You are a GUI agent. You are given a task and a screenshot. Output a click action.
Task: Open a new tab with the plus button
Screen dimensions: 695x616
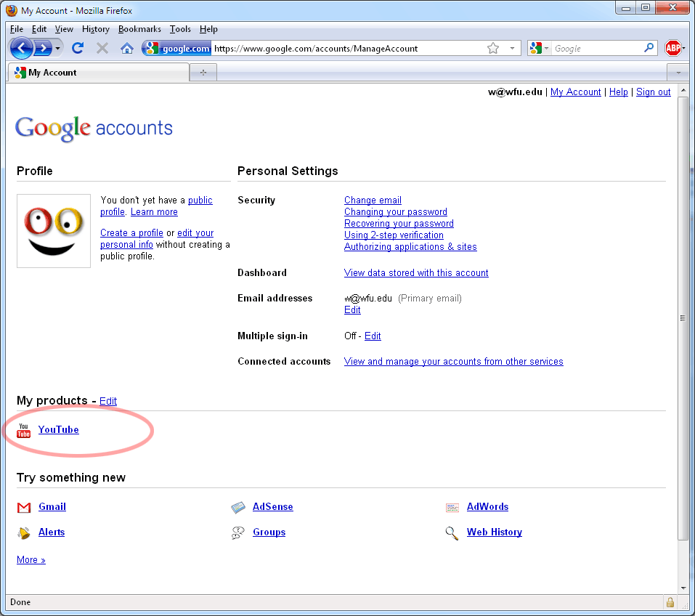[x=203, y=73]
